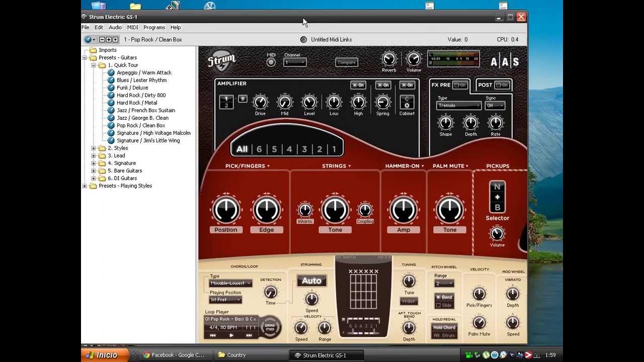644x362 pixels.
Task: Select string 6 in string selector
Action: pos(259,149)
